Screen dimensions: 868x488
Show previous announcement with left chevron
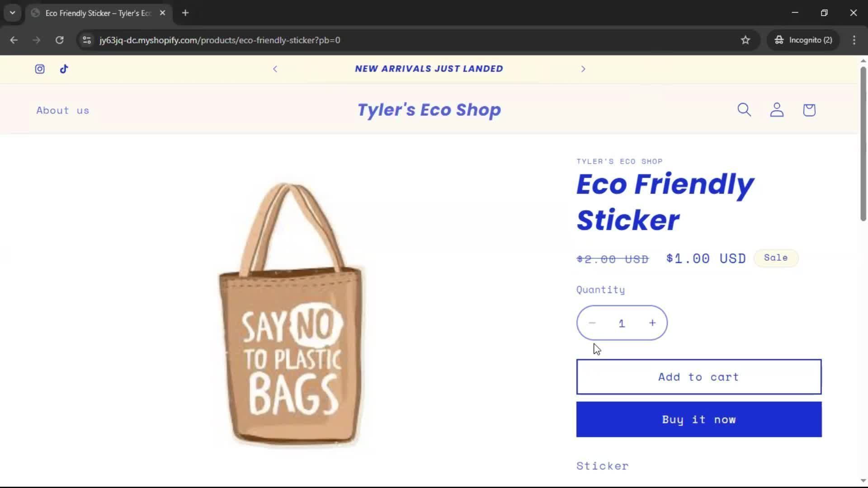tap(275, 69)
